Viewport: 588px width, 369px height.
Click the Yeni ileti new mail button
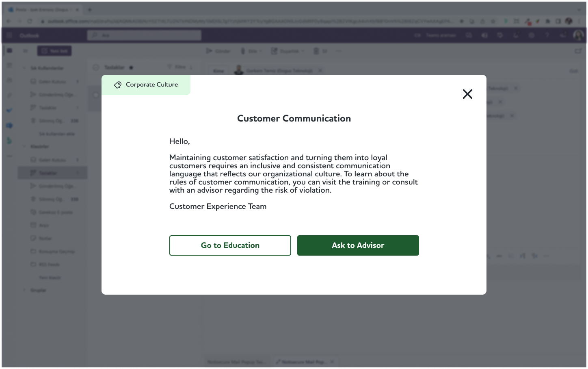pyautogui.click(x=54, y=51)
